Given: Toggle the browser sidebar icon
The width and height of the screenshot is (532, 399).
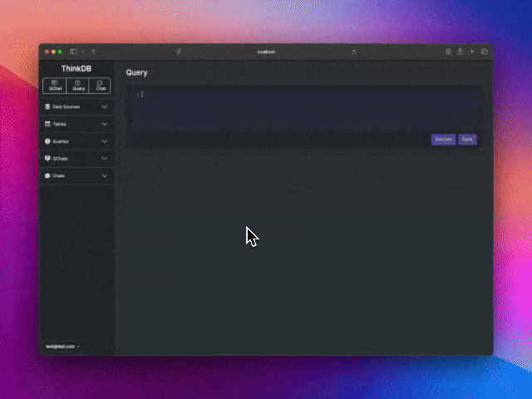Looking at the screenshot, I should [x=73, y=52].
